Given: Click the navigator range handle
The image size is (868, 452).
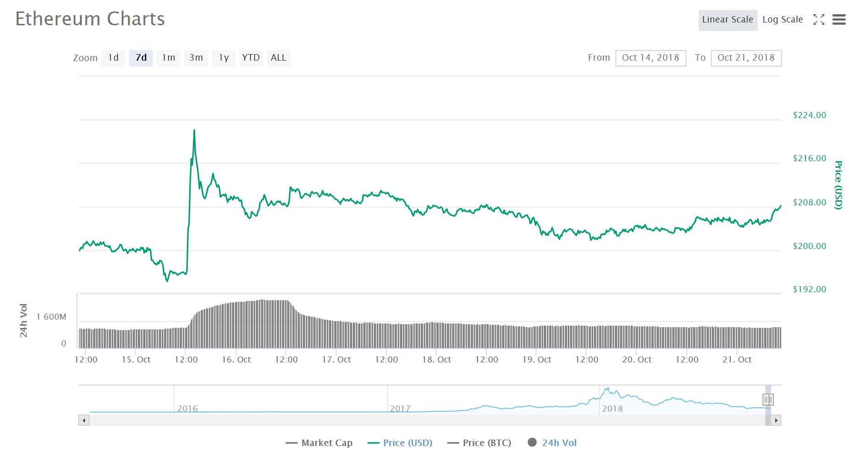Looking at the screenshot, I should (768, 400).
